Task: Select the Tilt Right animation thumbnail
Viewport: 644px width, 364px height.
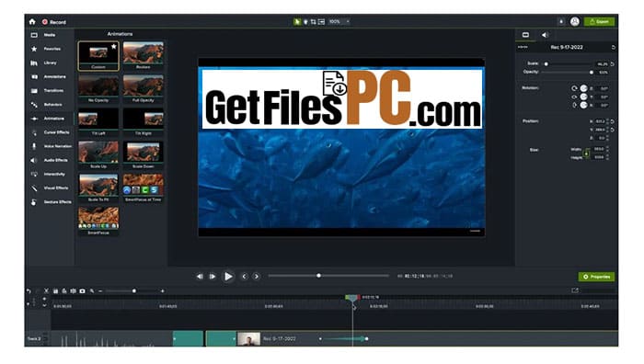Action: (x=143, y=122)
